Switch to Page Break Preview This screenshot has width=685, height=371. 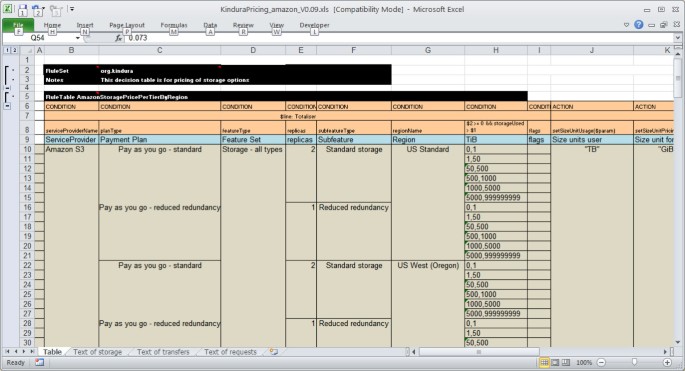[x=566, y=362]
